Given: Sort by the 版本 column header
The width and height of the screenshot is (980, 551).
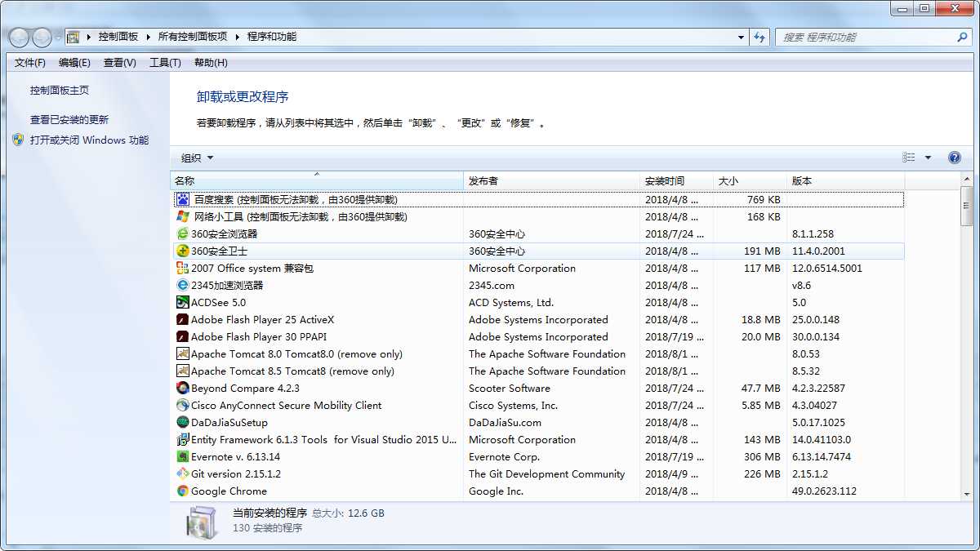Looking at the screenshot, I should click(x=846, y=180).
